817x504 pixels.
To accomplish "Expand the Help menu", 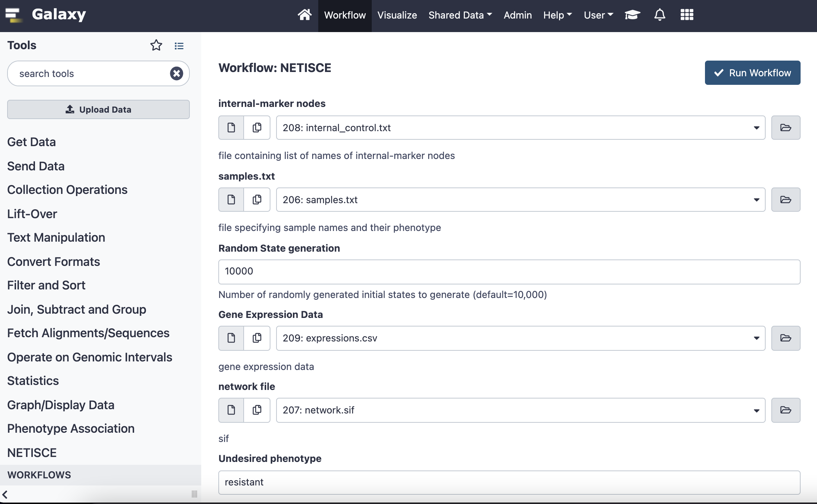I will click(x=557, y=15).
